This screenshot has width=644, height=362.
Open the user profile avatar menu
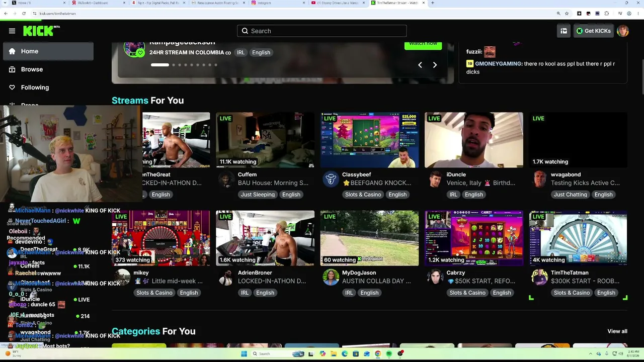[x=623, y=31]
